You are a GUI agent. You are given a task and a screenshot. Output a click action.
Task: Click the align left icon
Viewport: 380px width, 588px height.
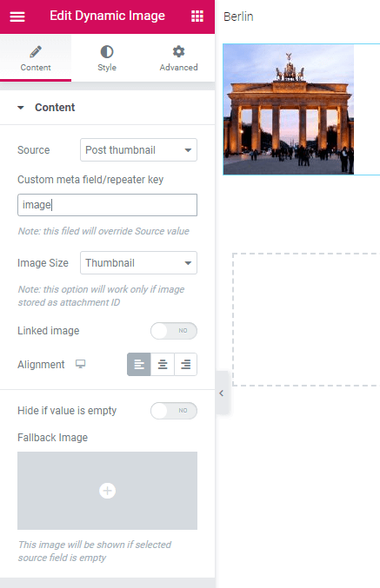point(139,364)
